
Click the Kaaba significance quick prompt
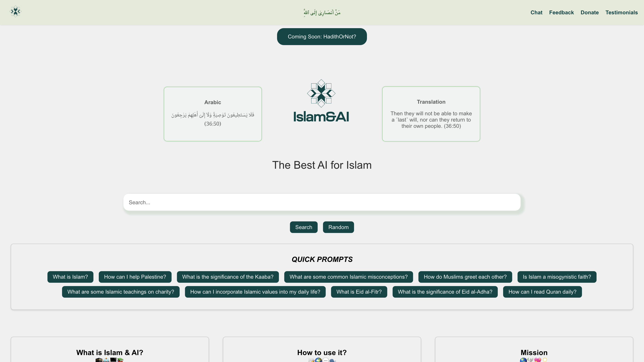pos(228,277)
